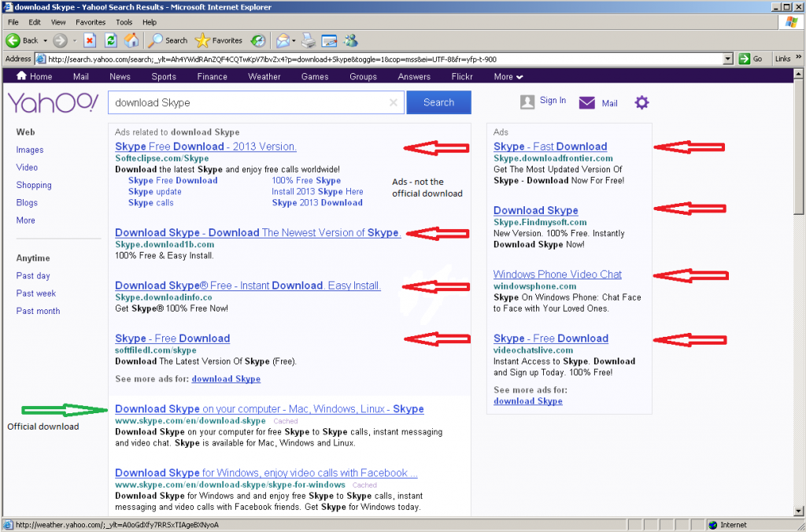Open the File menu
806x532 pixels.
coord(13,22)
